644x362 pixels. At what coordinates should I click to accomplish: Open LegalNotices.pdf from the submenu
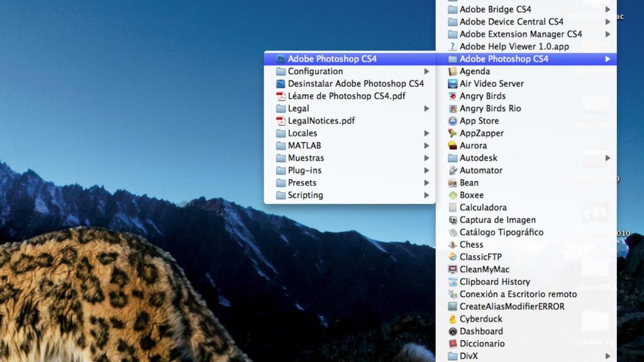pyautogui.click(x=321, y=121)
